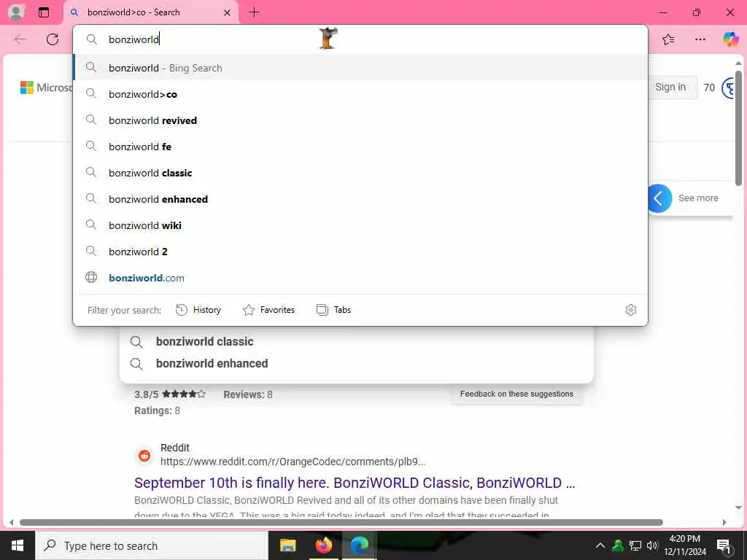Open the volume tray icon

(651, 545)
